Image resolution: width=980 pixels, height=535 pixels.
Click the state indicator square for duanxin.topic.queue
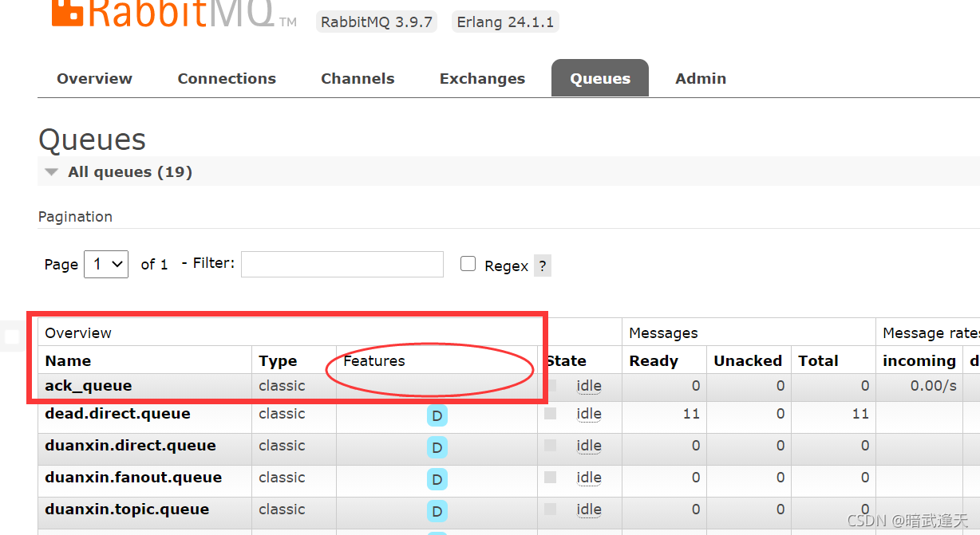click(551, 509)
